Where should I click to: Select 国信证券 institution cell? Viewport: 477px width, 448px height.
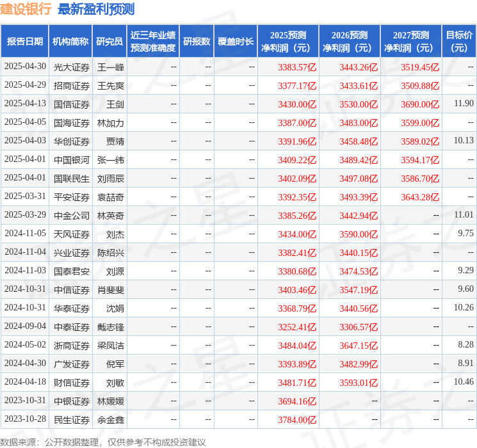pyautogui.click(x=72, y=104)
